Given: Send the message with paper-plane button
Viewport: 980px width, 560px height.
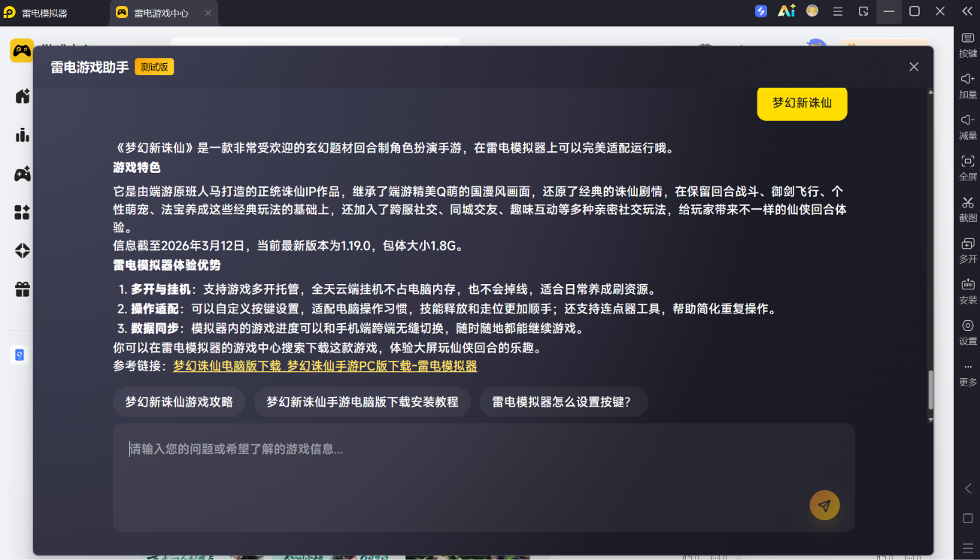Looking at the screenshot, I should 824,506.
